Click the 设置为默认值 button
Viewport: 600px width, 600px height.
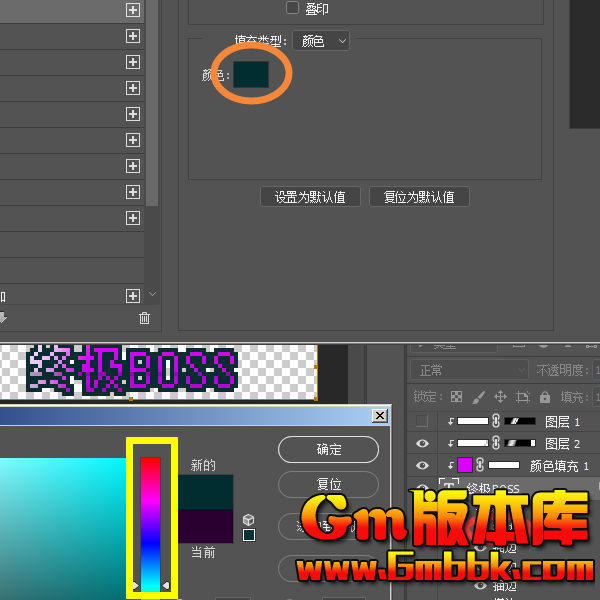click(310, 197)
